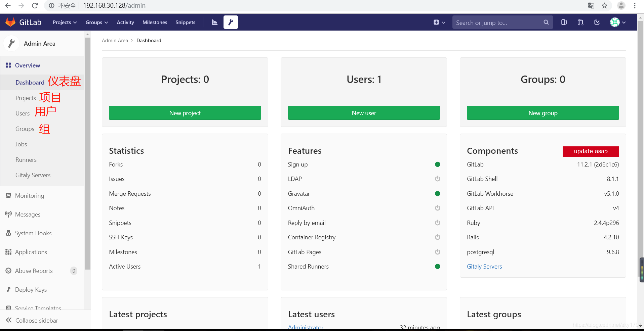The image size is (644, 331).
Task: Click the Reply by email power indicator
Action: [x=437, y=223]
